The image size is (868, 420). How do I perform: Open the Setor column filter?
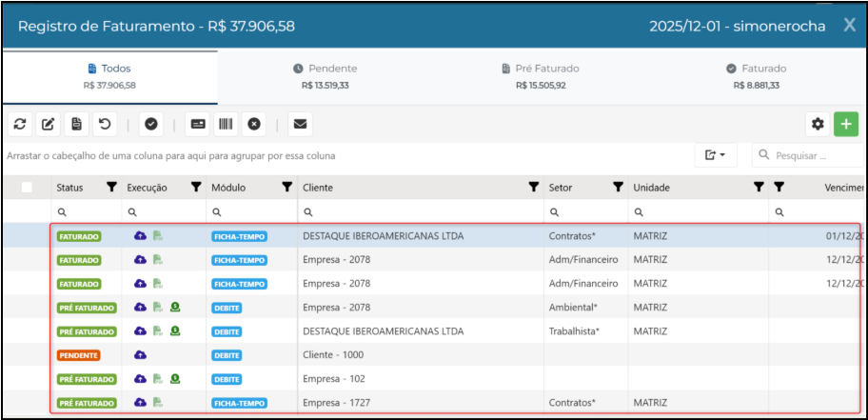tap(619, 188)
